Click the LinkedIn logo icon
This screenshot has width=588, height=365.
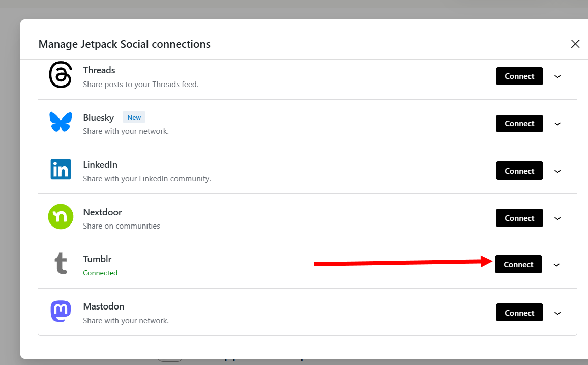click(61, 169)
